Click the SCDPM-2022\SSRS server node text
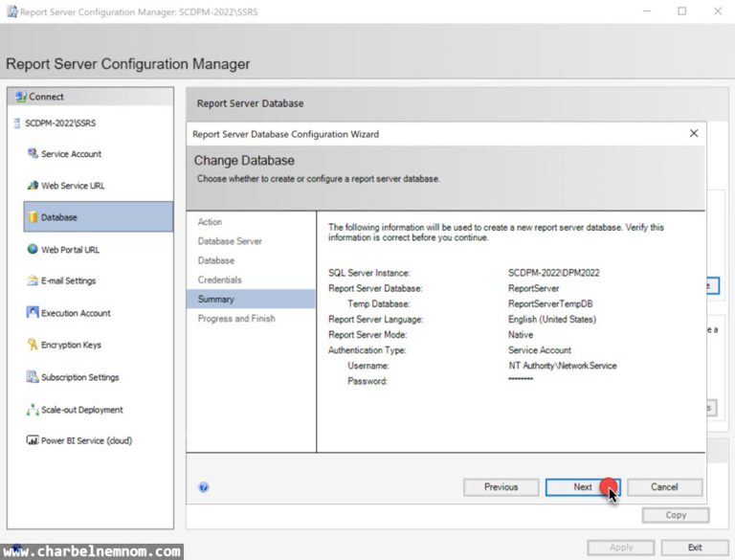Image resolution: width=735 pixels, height=560 pixels. 60,123
